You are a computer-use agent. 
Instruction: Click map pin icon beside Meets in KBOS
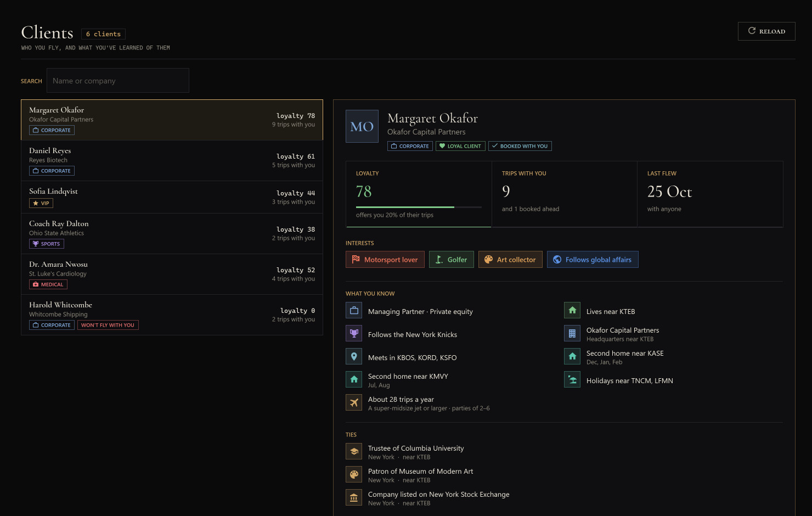(x=354, y=357)
